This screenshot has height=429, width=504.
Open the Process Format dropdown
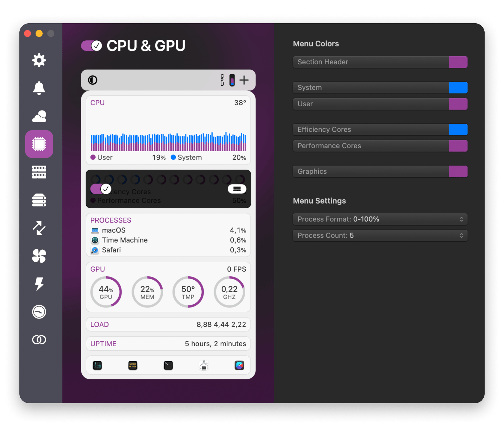[x=380, y=219]
